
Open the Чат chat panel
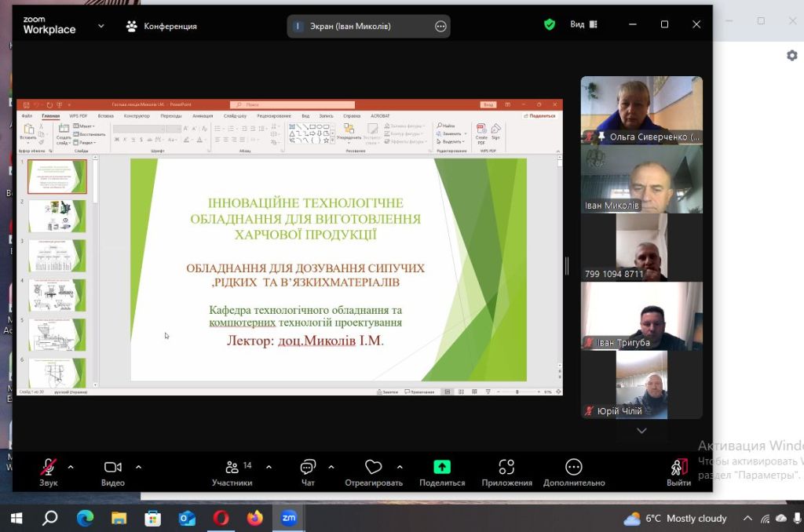click(x=308, y=468)
